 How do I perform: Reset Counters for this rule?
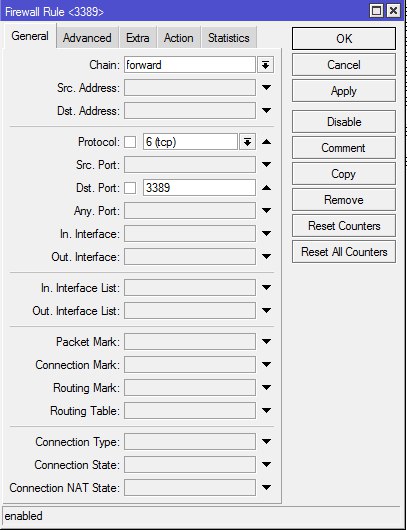coord(344,225)
